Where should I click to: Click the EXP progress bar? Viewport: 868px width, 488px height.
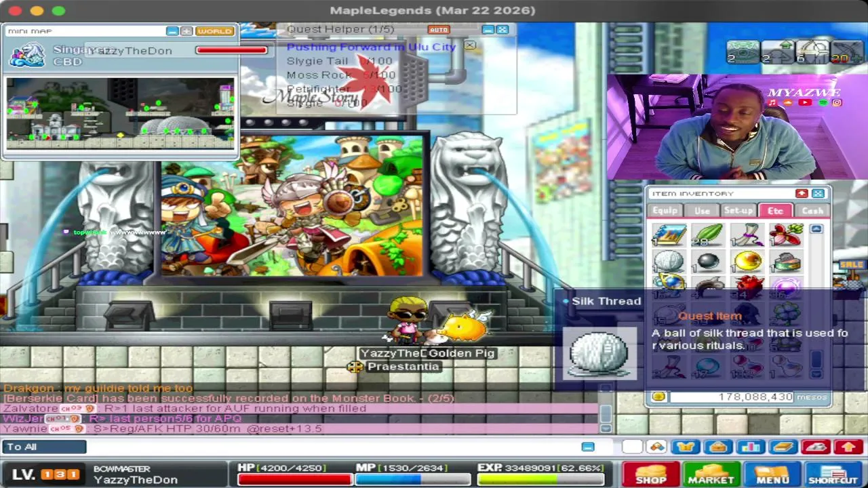pos(540,479)
